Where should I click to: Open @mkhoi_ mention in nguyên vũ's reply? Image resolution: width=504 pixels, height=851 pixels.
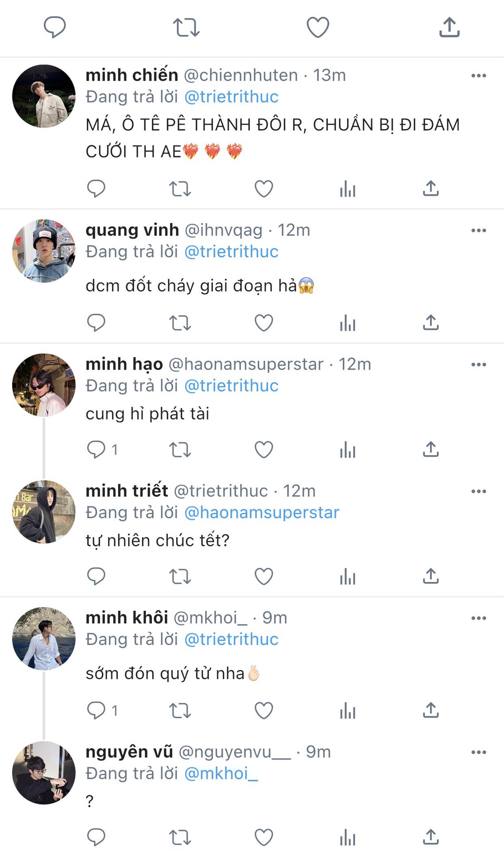pyautogui.click(x=221, y=774)
